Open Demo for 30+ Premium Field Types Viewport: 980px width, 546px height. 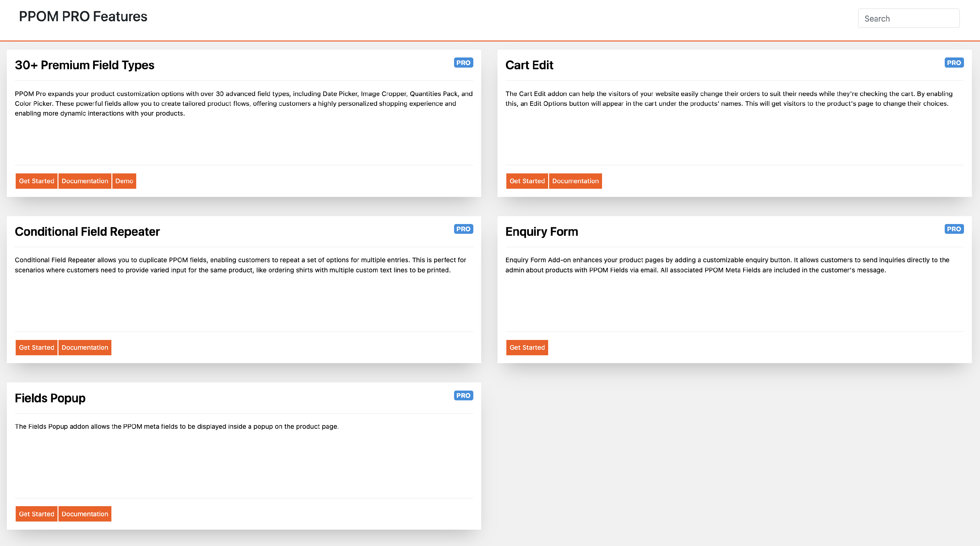124,181
